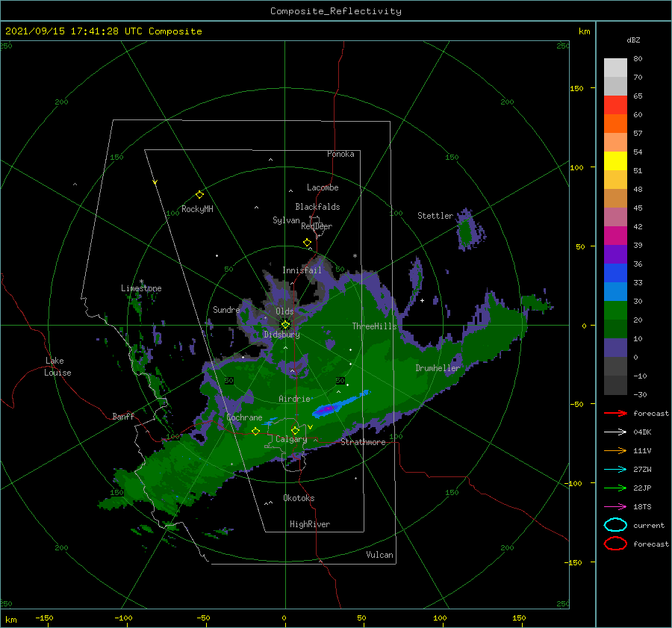Click the Airdrie city label
The height and width of the screenshot is (628, 672).
click(x=294, y=399)
